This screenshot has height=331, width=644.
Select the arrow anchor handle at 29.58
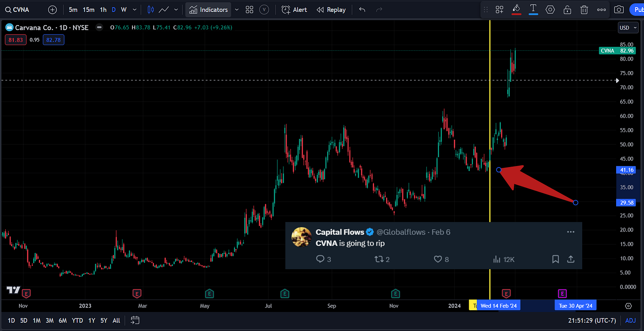pyautogui.click(x=575, y=203)
